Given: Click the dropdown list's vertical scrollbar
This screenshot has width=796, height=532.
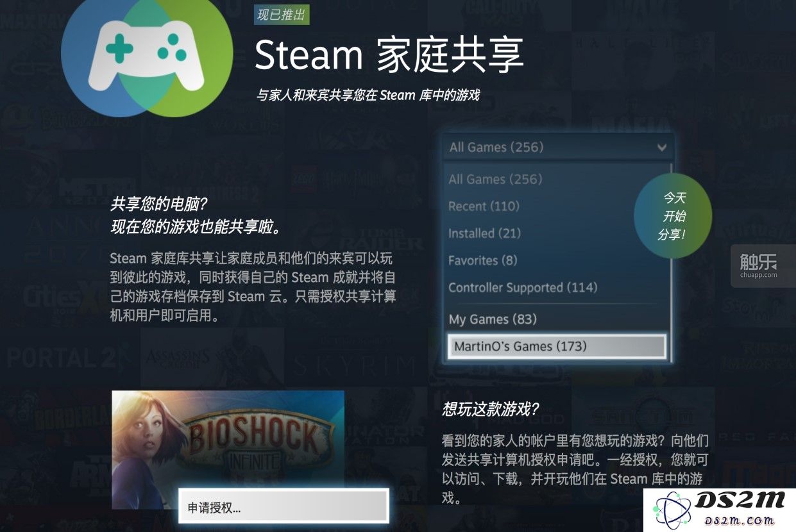Looking at the screenshot, I should [x=671, y=263].
